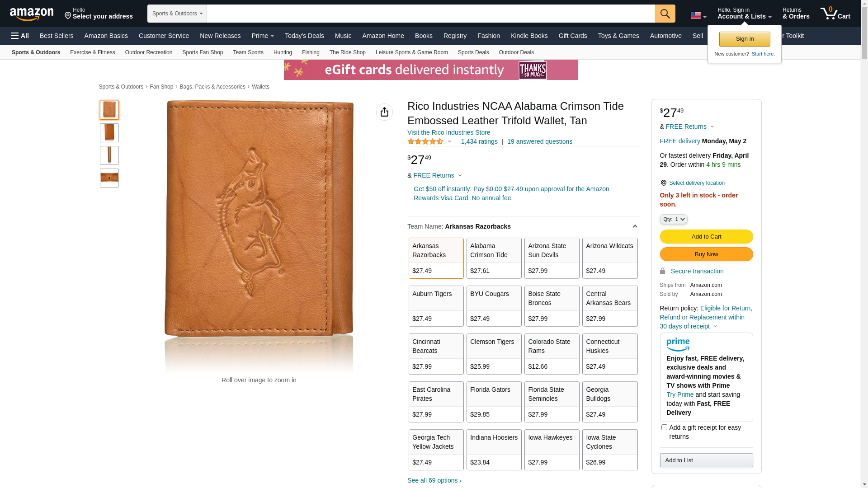Screen dimensions: 868x488
Task: Go to Sports Fan Shop tab
Action: click(x=203, y=52)
